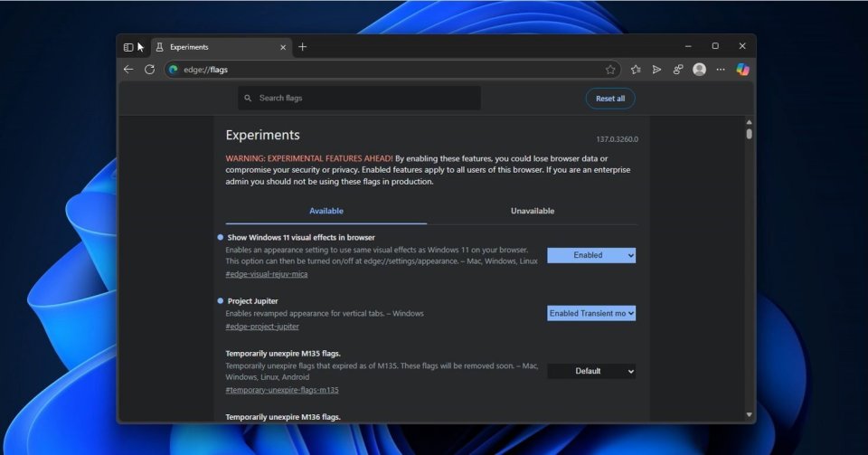The image size is (868, 455).
Task: Switch to the Available tab
Action: pos(326,211)
